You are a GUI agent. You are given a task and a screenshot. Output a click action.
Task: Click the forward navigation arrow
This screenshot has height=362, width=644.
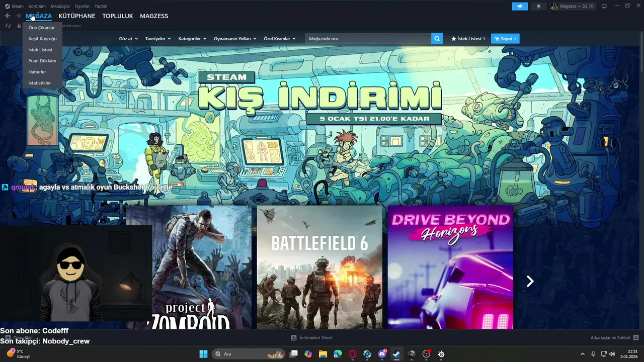(x=18, y=16)
